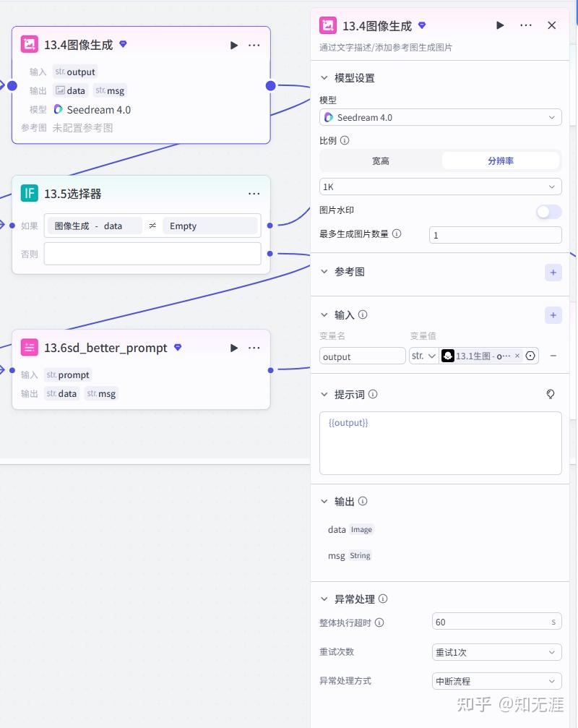Show info tooltip for 比例

(x=345, y=140)
